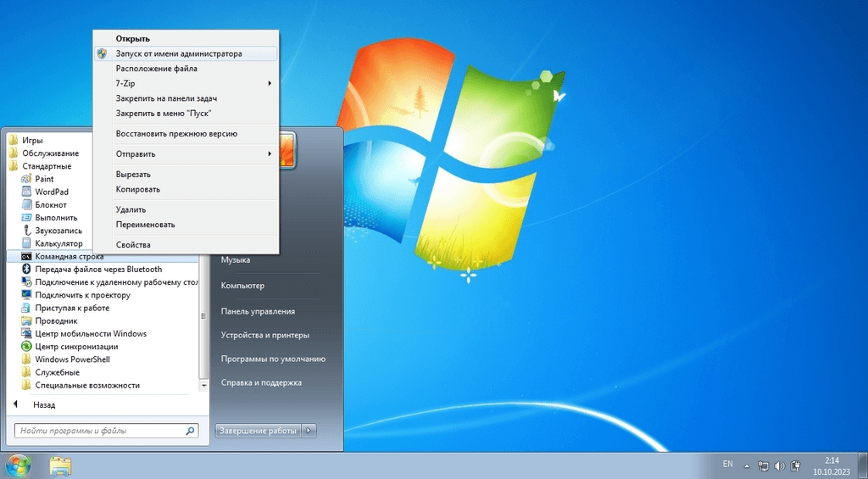This screenshot has width=868, height=479.
Task: Click the remote desktop connection icon
Action: (x=26, y=281)
